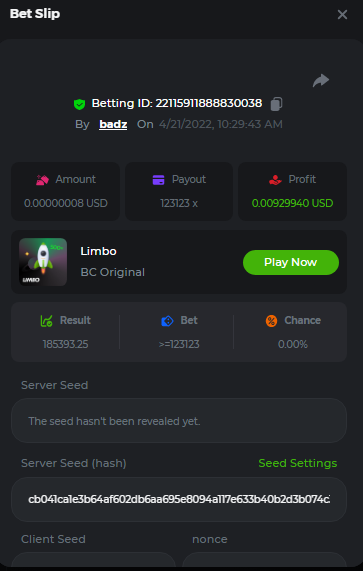Viewport: 363px width, 571px height.
Task: Click the Play Now button
Action: 291,262
